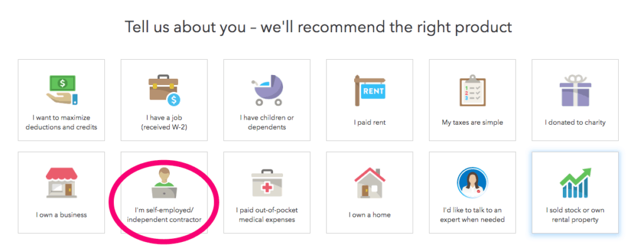The height and width of the screenshot is (252, 644).
Task: Click the house with red roof icon
Action: point(370,182)
